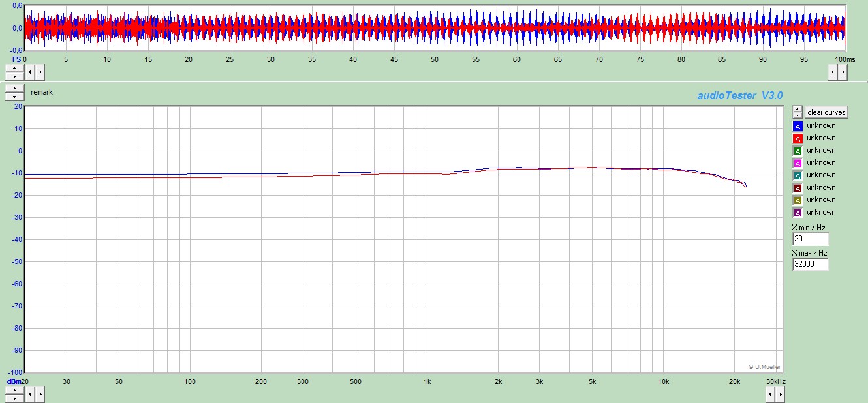Click bottom-left right arrow under frequency axis
The width and height of the screenshot is (868, 403).
click(x=40, y=394)
